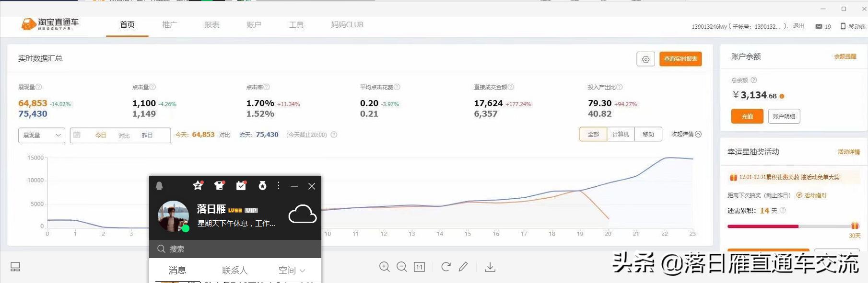The height and width of the screenshot is (283, 868).
Task: Open the 推广 tab
Action: point(169,25)
